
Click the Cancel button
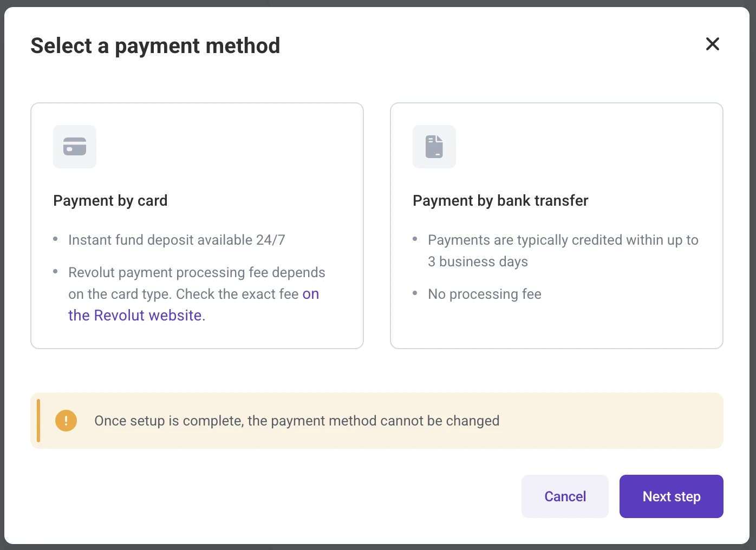565,496
